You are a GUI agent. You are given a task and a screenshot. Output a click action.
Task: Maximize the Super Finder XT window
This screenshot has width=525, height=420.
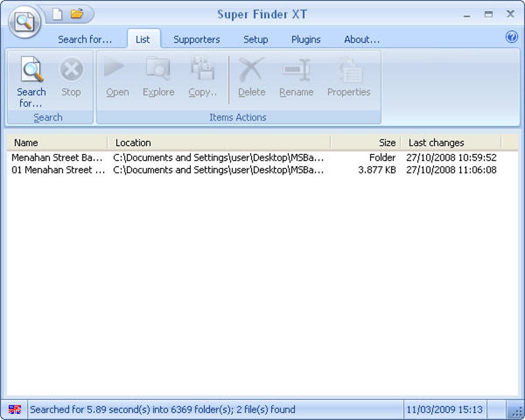click(x=488, y=14)
